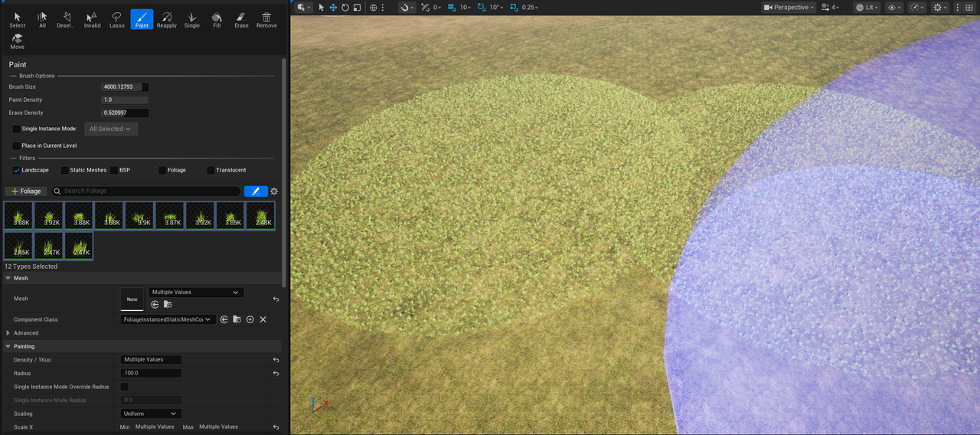Expand the Advanced section
980x435 pixels.
pyautogui.click(x=8, y=333)
